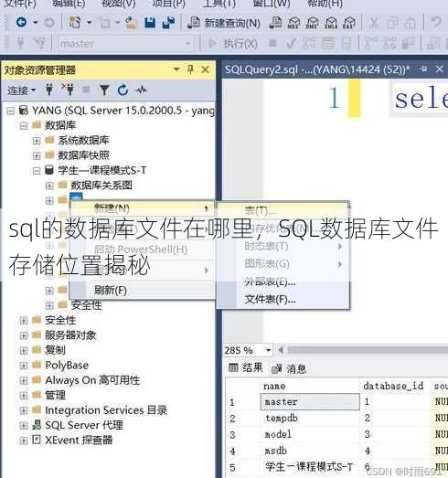Close the 对象资源管理器 panel
Viewport: 448px width, 478px height.
pos(206,69)
